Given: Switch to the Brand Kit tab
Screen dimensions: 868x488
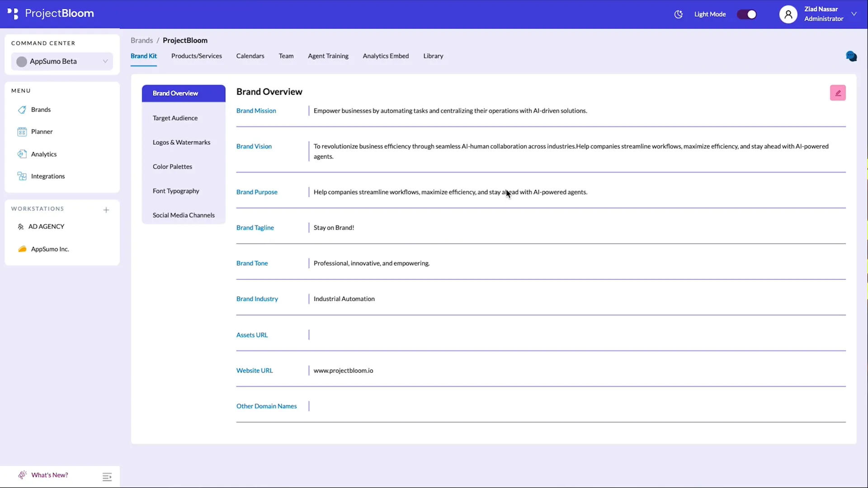Looking at the screenshot, I should 144,56.
